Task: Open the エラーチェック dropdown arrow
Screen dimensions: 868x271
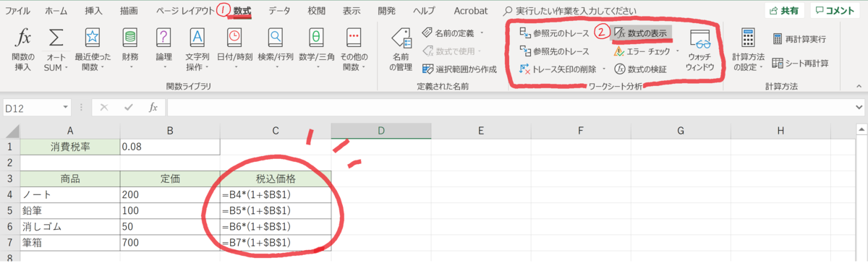Action: [678, 51]
